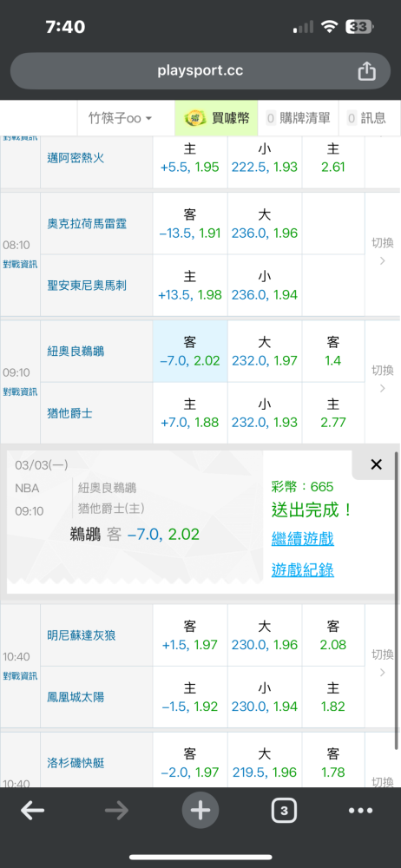This screenshot has height=868, width=401.
Task: Select over 大 236.0, 1.96
Action: [265, 224]
